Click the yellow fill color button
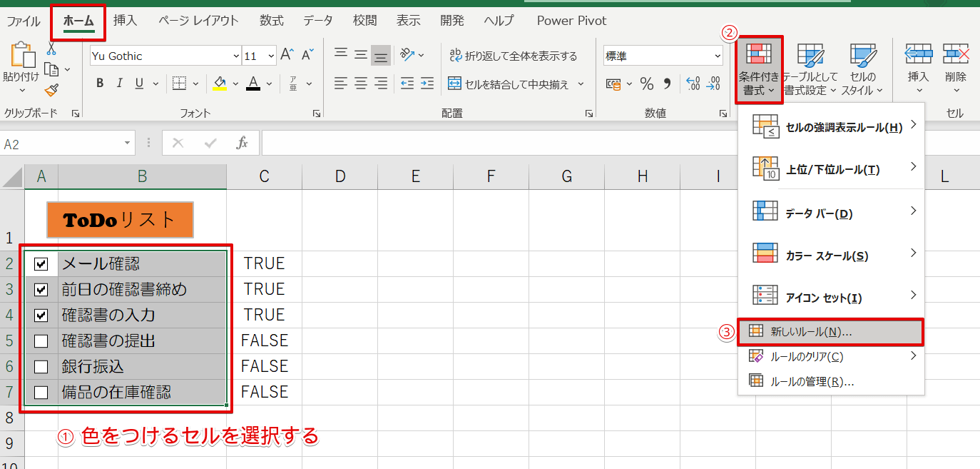Screen dimensions: 980x469 click(x=220, y=84)
